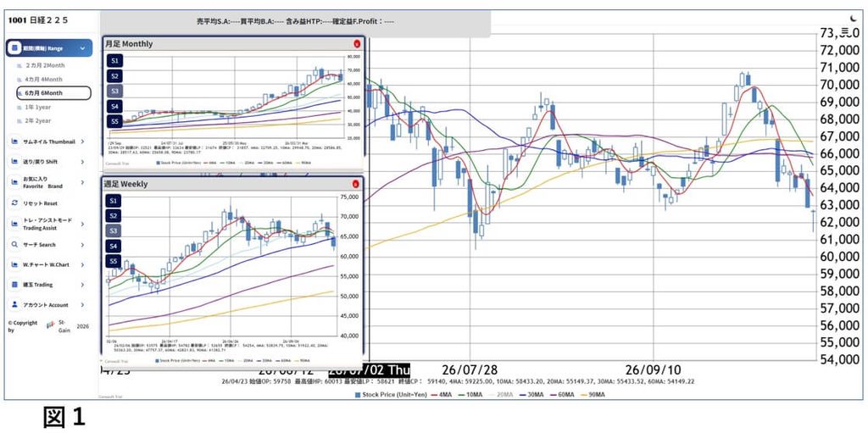
Task: Toggle 10MA legend in main chart
Action: pyautogui.click(x=469, y=395)
